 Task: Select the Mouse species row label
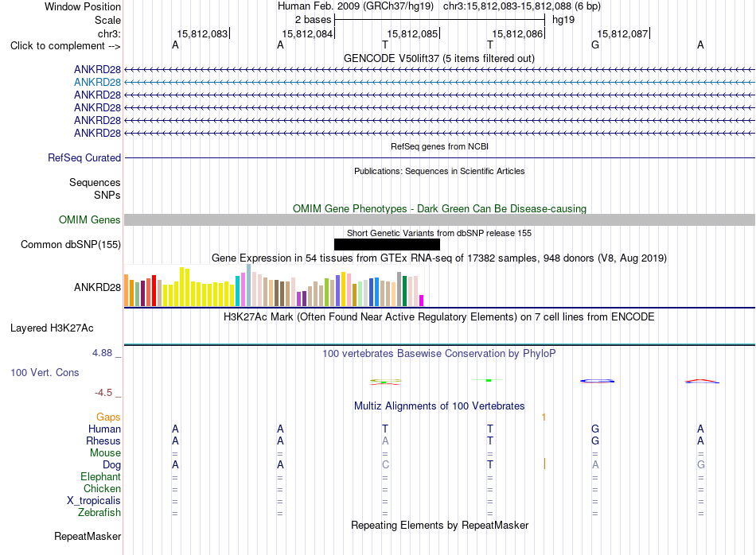tap(105, 453)
